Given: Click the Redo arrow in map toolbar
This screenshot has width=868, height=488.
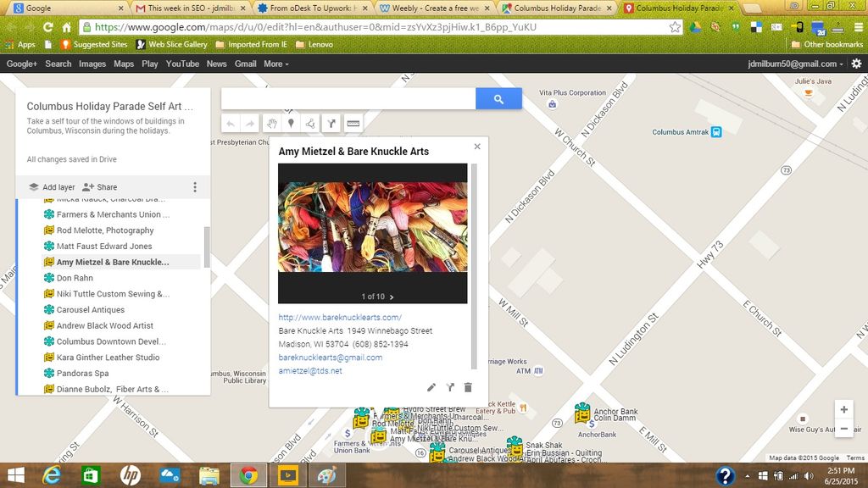Looking at the screenshot, I should pyautogui.click(x=250, y=124).
